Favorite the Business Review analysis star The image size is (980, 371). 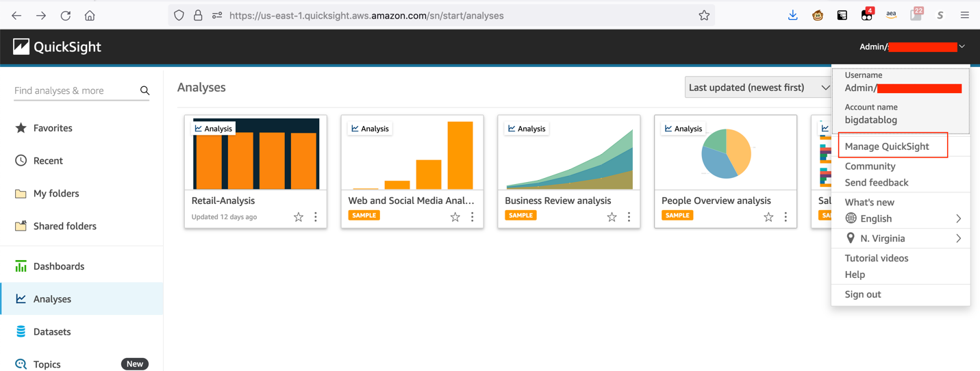pyautogui.click(x=612, y=217)
